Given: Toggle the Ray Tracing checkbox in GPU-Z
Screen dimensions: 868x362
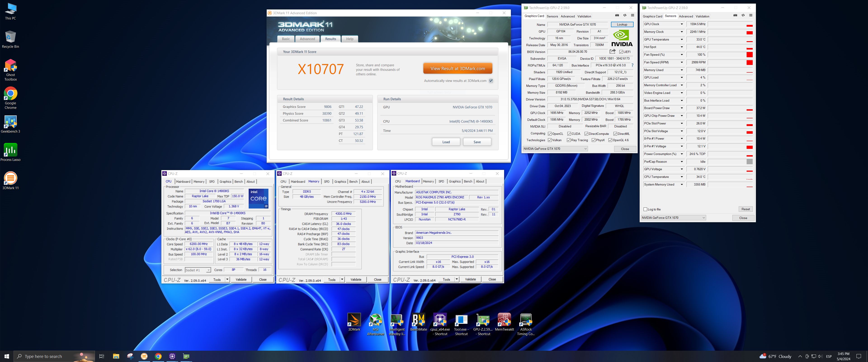Looking at the screenshot, I should [x=569, y=140].
